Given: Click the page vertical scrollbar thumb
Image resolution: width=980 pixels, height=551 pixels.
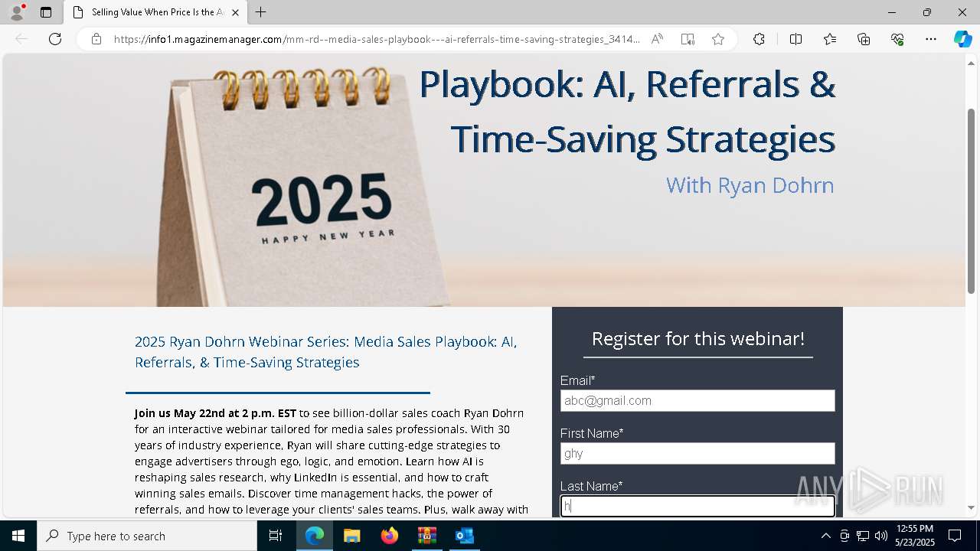Looking at the screenshot, I should pyautogui.click(x=971, y=201).
